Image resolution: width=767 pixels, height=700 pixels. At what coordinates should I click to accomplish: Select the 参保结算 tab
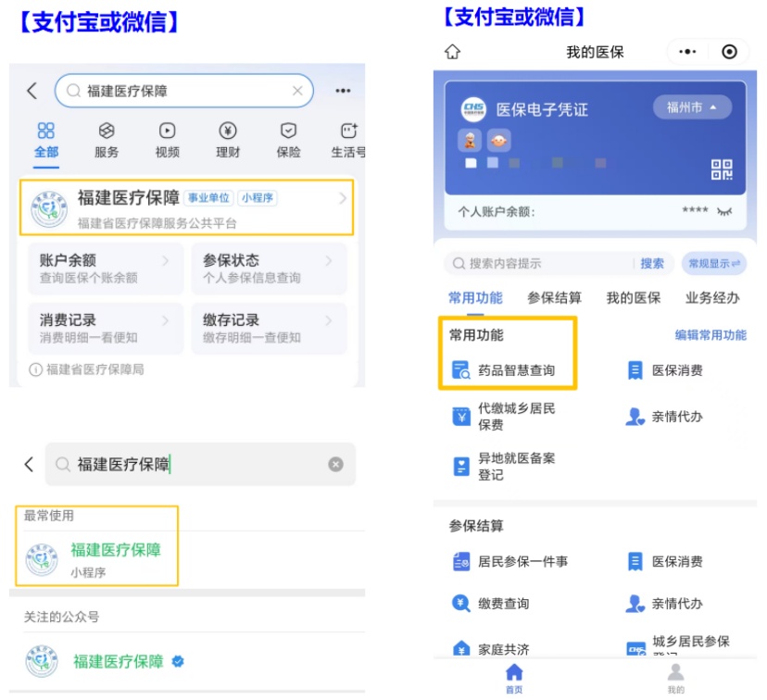tap(554, 298)
